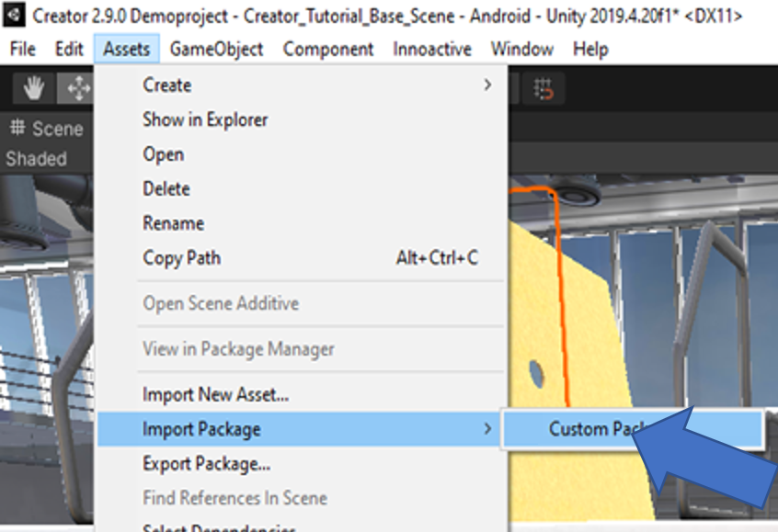778x532 pixels.
Task: Toggle the grid snapping icon
Action: click(x=543, y=88)
